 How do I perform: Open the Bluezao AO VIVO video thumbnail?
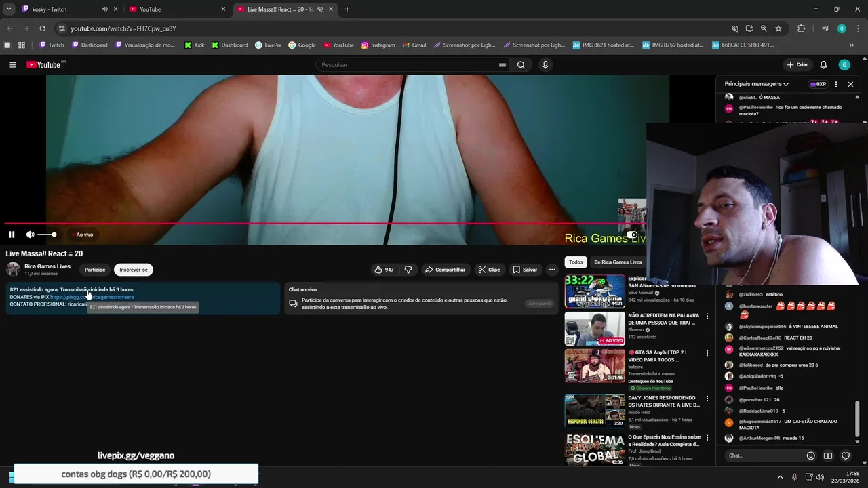pos(595,329)
